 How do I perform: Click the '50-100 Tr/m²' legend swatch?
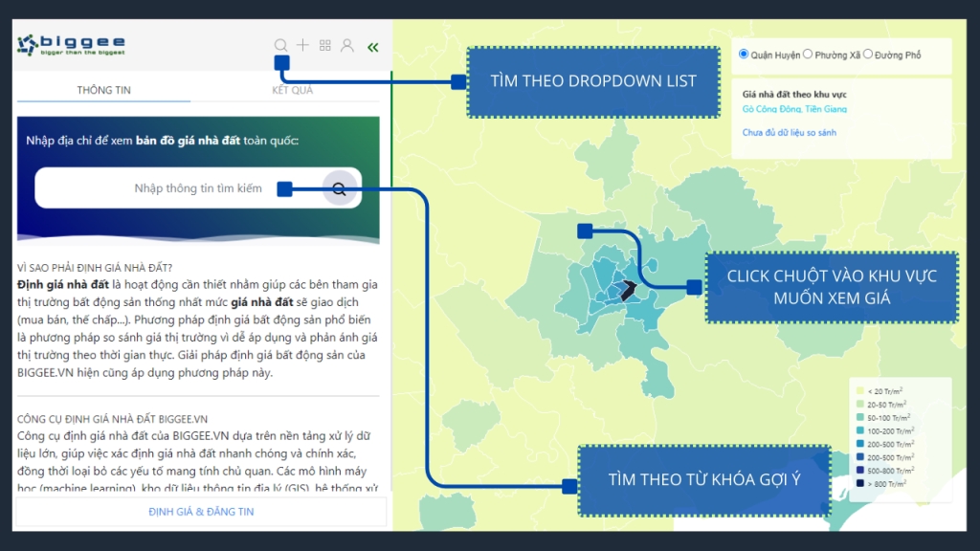858,418
